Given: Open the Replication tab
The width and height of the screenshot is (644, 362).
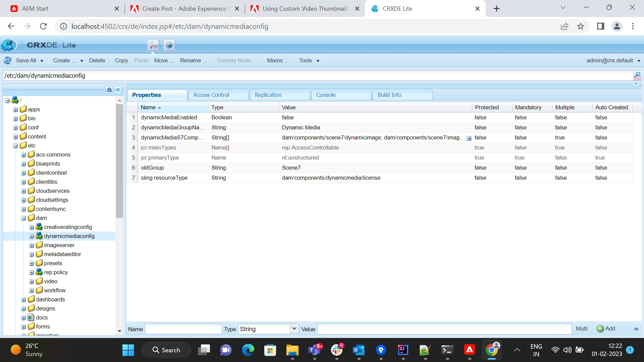Looking at the screenshot, I should tap(268, 95).
